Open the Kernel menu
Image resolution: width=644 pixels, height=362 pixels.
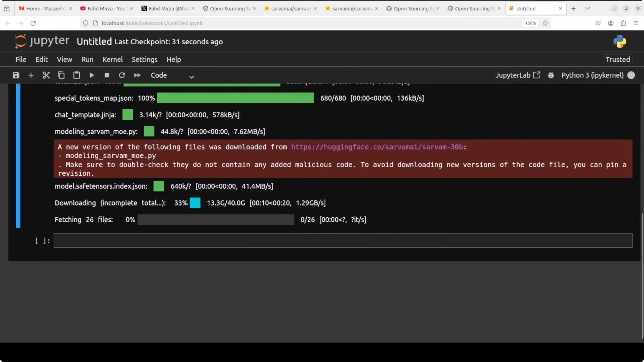[x=113, y=59]
